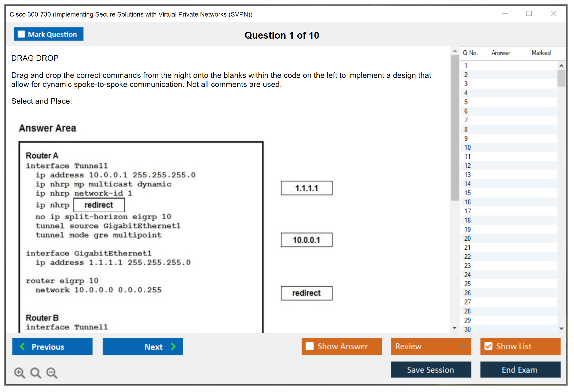The image size is (574, 392).
Task: Click the left chevron on Previous button
Action: coord(23,346)
